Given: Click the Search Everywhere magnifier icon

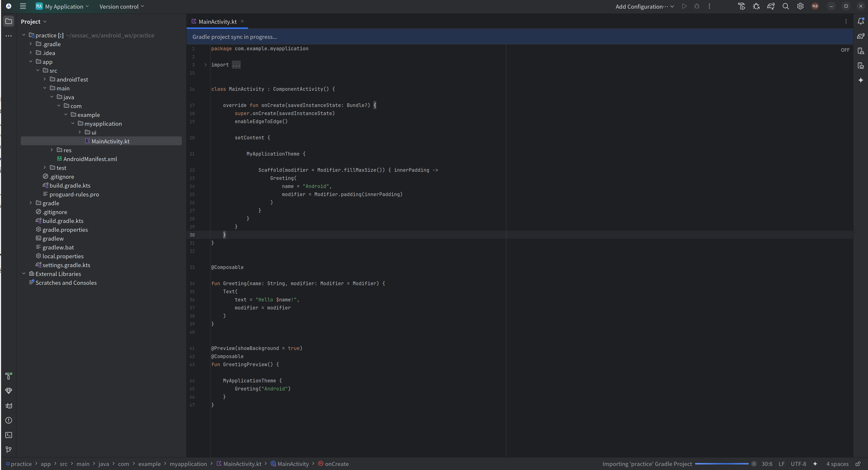Looking at the screenshot, I should [785, 6].
